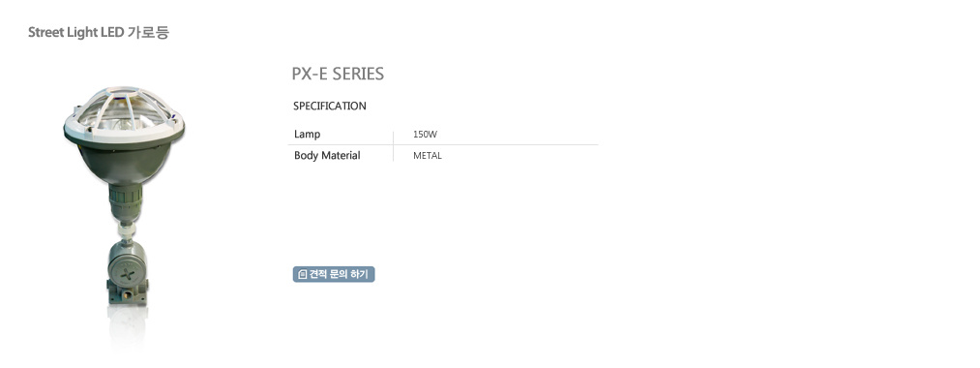Image resolution: width=980 pixels, height=368 pixels.
Task: Click the 가로등 Korean text in the heading
Action: click(x=148, y=33)
